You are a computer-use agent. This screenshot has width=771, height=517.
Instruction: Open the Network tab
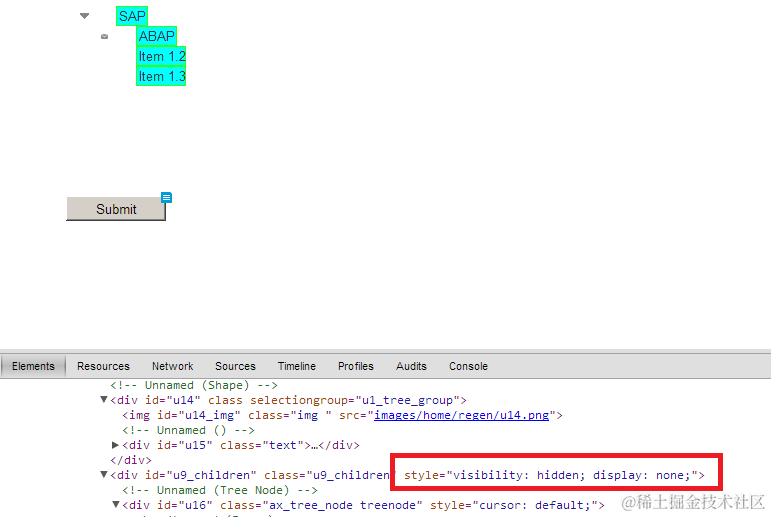click(173, 366)
